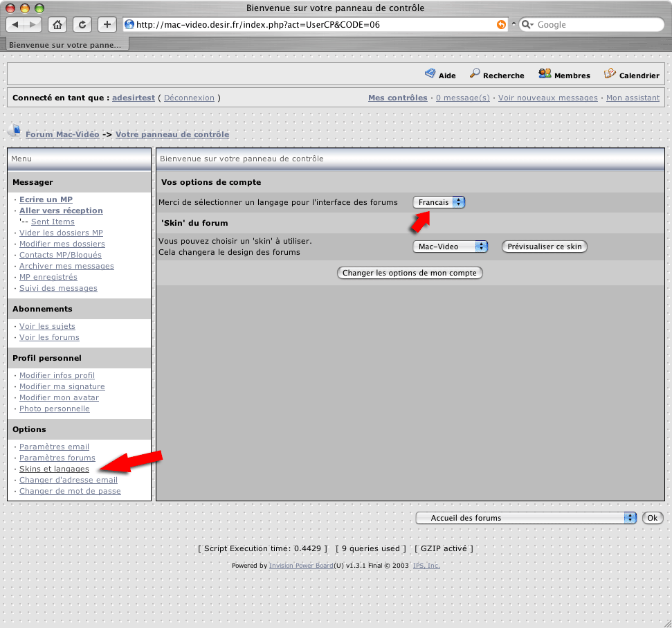Open Ecrire un MP link

coord(46,199)
